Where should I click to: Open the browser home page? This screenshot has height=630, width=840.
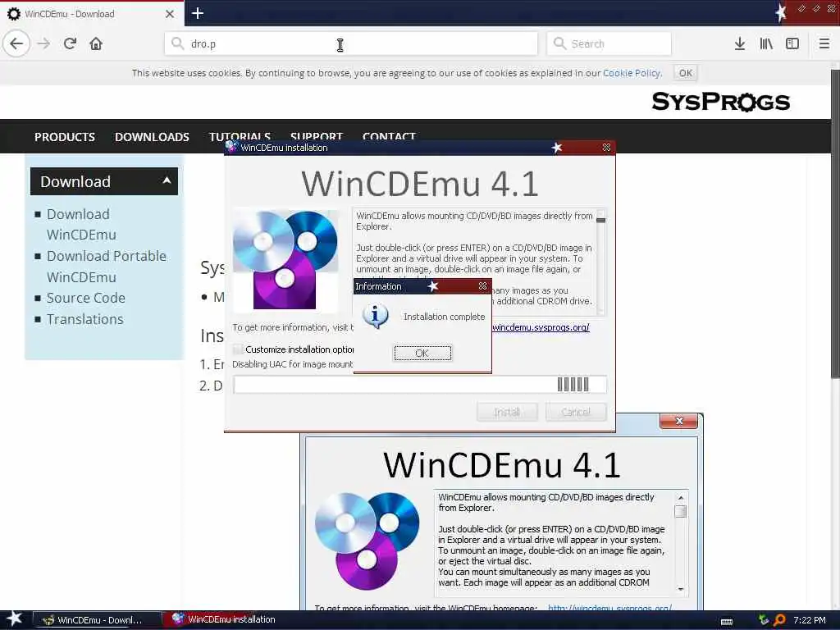coord(96,43)
